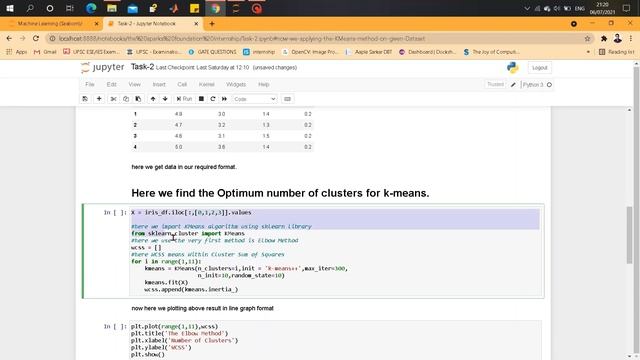Go forward in browser history
640x360 pixels.
pos(22,38)
